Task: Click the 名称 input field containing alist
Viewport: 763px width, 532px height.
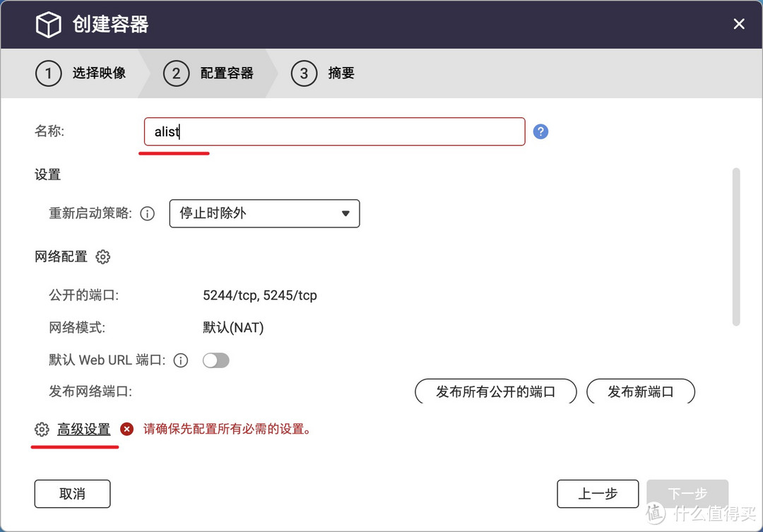Action: pyautogui.click(x=334, y=132)
